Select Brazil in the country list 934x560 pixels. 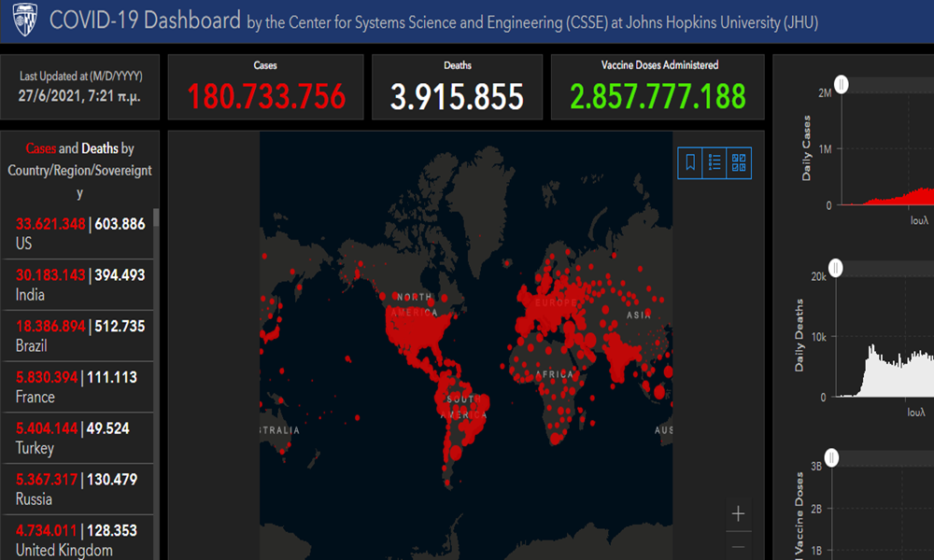[79, 336]
